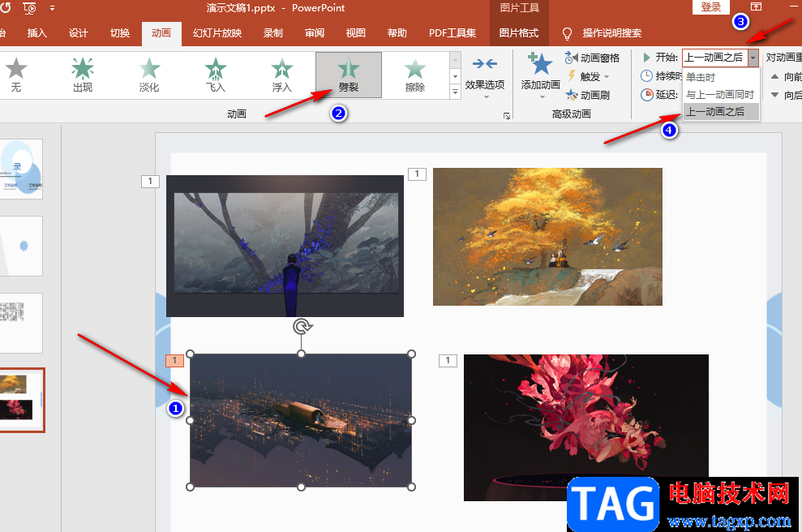The height and width of the screenshot is (532, 802).
Task: Select the 无 (None) animation effect
Action: pos(16,75)
